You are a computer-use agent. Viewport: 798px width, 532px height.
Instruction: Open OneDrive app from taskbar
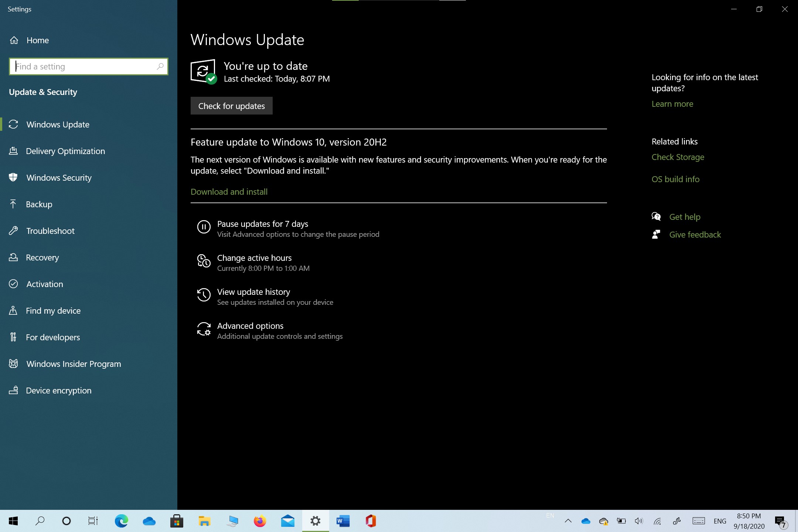(x=149, y=521)
